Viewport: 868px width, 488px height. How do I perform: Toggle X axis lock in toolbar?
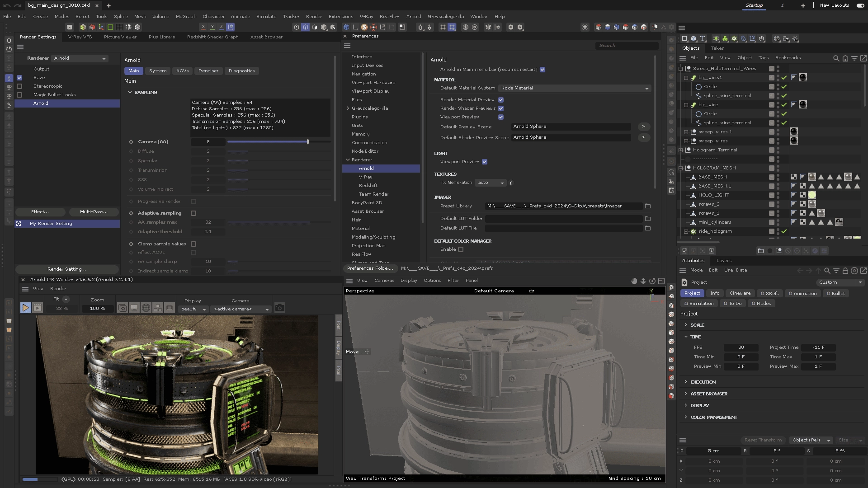pos(203,27)
